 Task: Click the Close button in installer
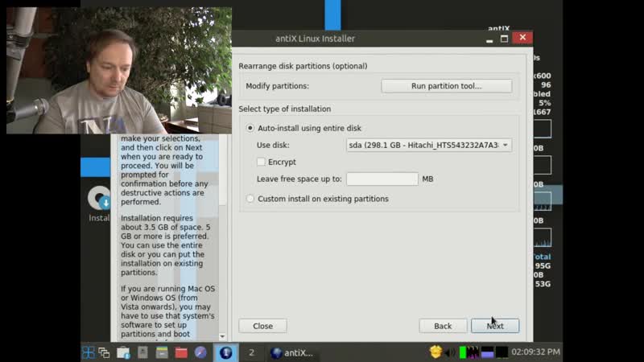tap(263, 326)
